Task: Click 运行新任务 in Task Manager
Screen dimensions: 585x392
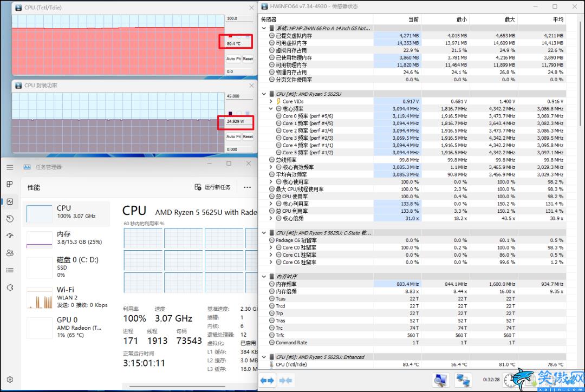Action: click(213, 187)
